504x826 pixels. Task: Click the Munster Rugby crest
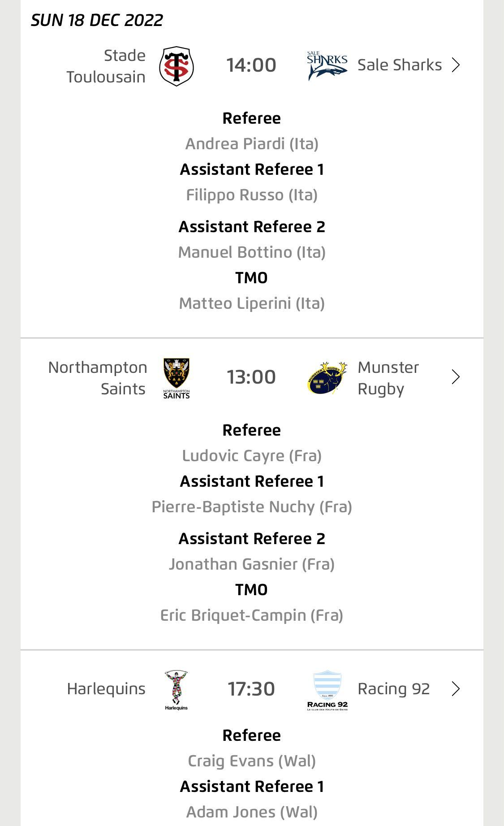[x=327, y=377]
